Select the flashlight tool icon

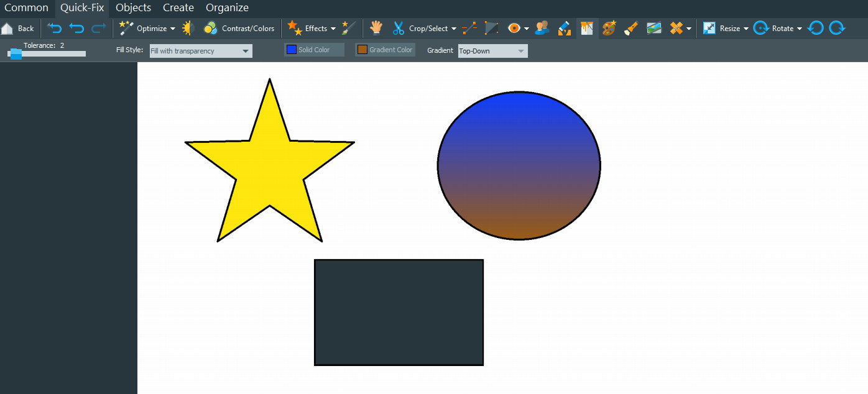[631, 28]
